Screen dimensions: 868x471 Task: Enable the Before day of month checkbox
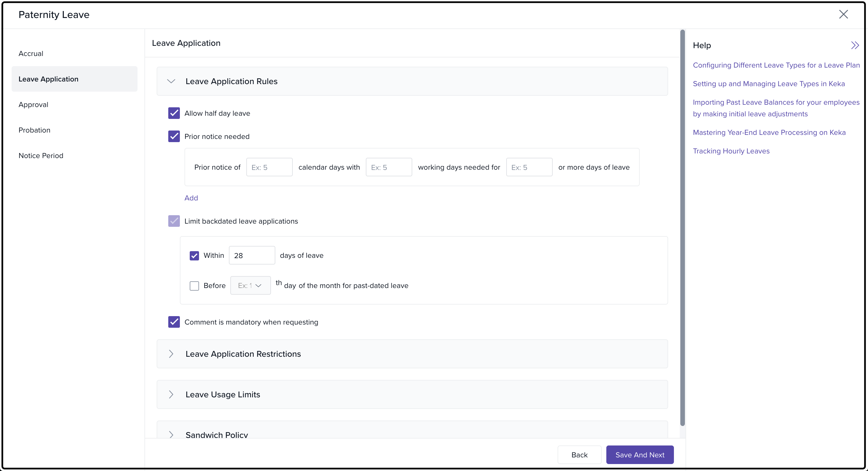click(194, 286)
